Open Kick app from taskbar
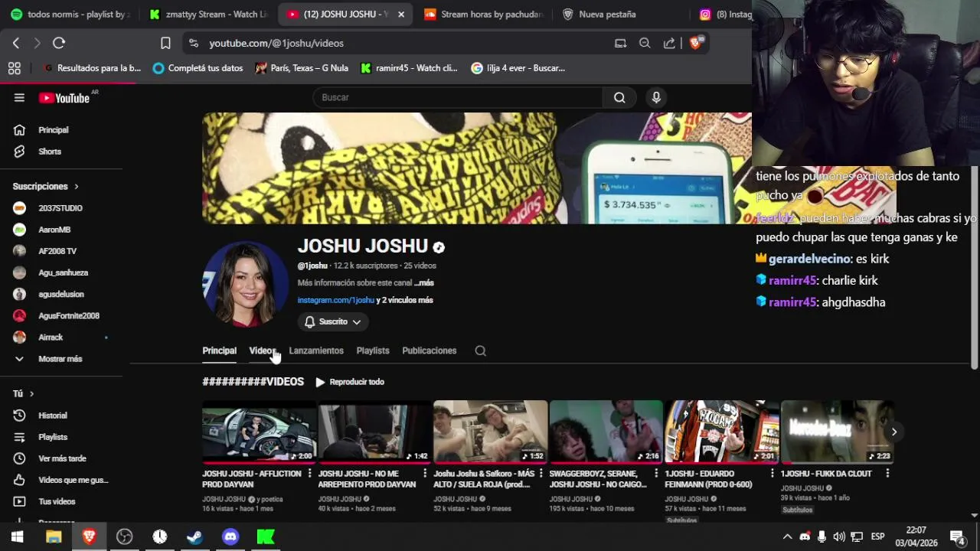The width and height of the screenshot is (980, 551). (x=266, y=536)
